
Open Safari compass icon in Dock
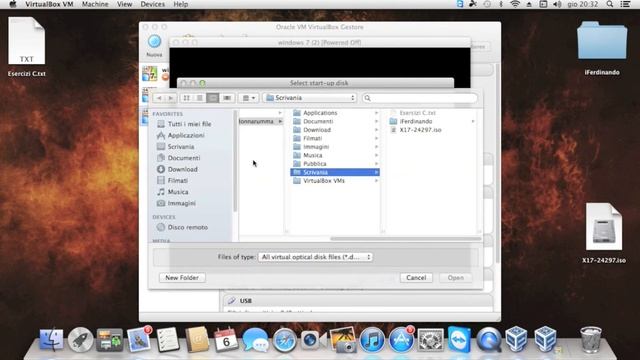[284, 340]
